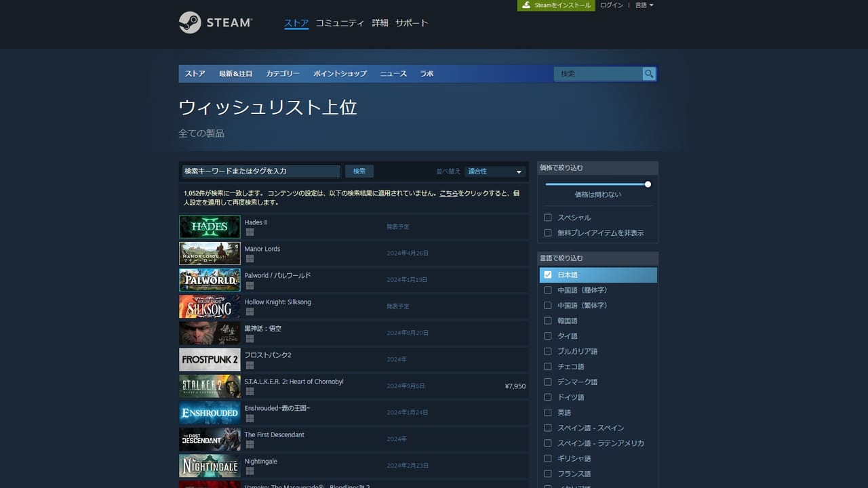Open Frostpunk 2 capsule image
868x488 pixels.
click(x=210, y=359)
